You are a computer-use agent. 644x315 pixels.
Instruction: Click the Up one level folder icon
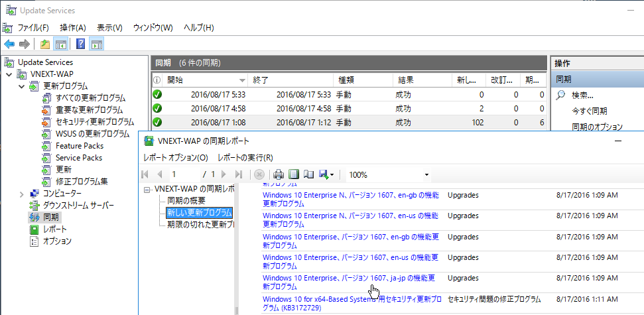(x=45, y=44)
